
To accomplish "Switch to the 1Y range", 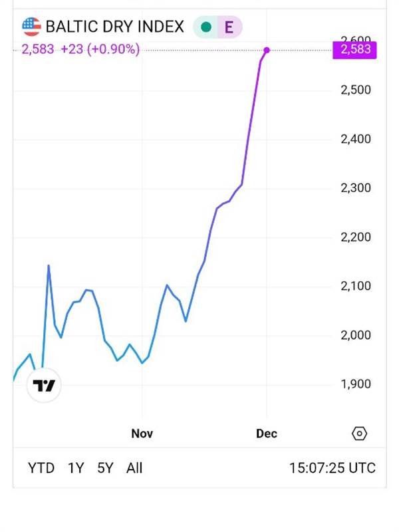I will pos(76,468).
